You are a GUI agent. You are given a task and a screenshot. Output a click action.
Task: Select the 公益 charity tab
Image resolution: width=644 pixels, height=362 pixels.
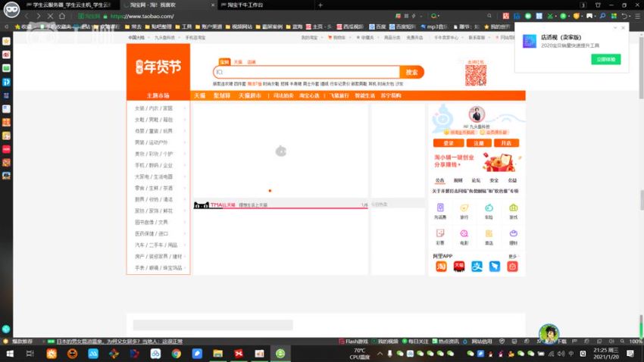(x=512, y=180)
